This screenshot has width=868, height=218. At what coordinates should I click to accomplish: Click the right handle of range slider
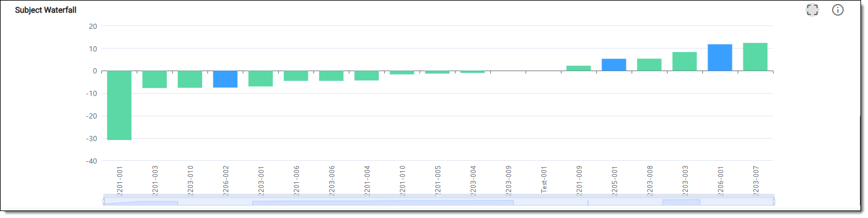point(774,201)
